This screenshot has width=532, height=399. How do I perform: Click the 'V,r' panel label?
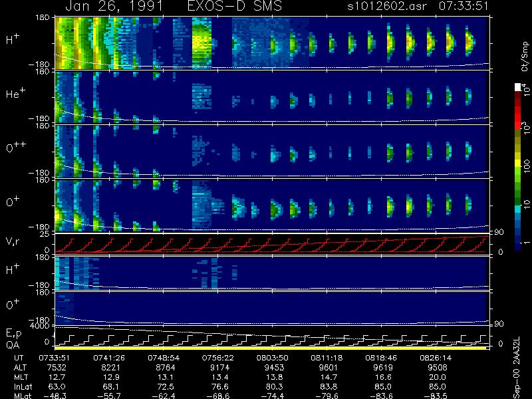[x=13, y=241]
